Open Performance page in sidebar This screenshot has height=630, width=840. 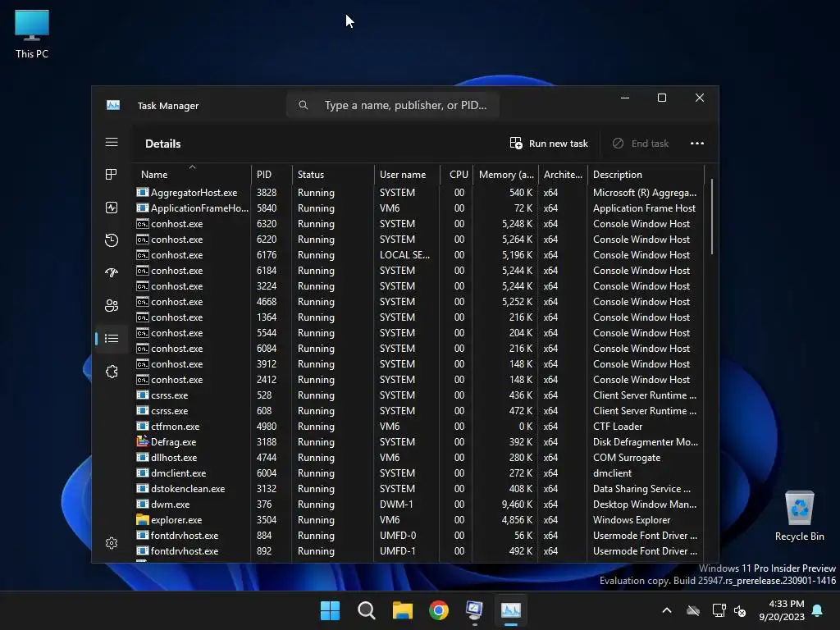coord(112,208)
